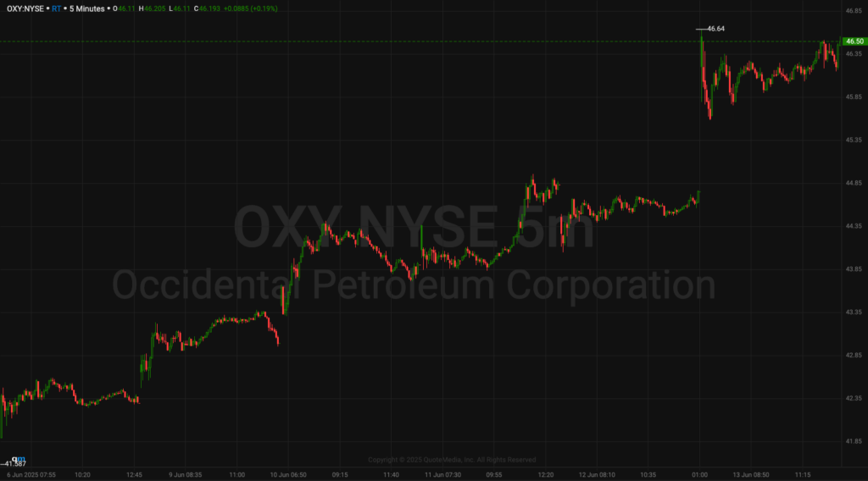Click the 12:20 time axis label

click(545, 475)
